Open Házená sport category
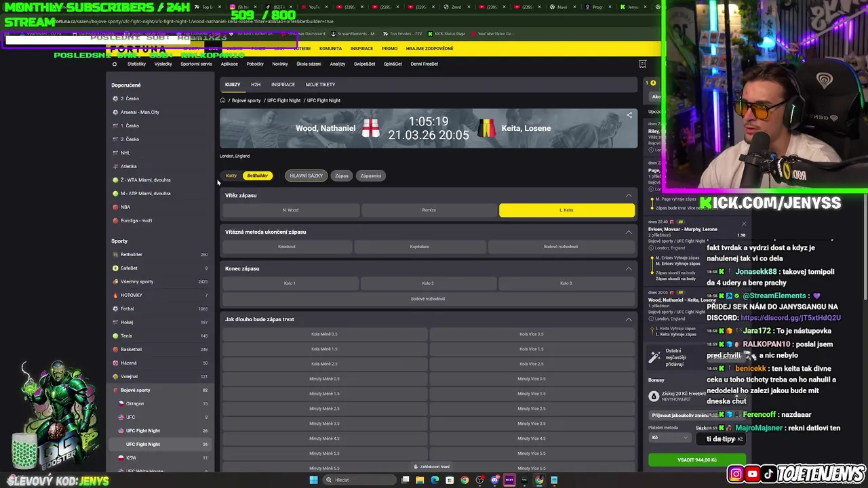Screen dimensions: 868x488 161,363
